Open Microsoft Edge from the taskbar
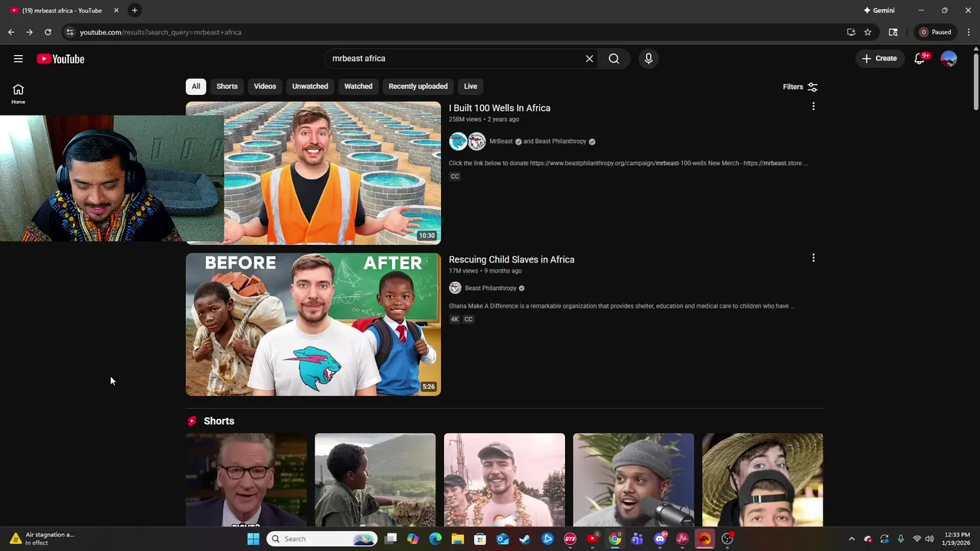The height and width of the screenshot is (551, 980). [x=436, y=539]
